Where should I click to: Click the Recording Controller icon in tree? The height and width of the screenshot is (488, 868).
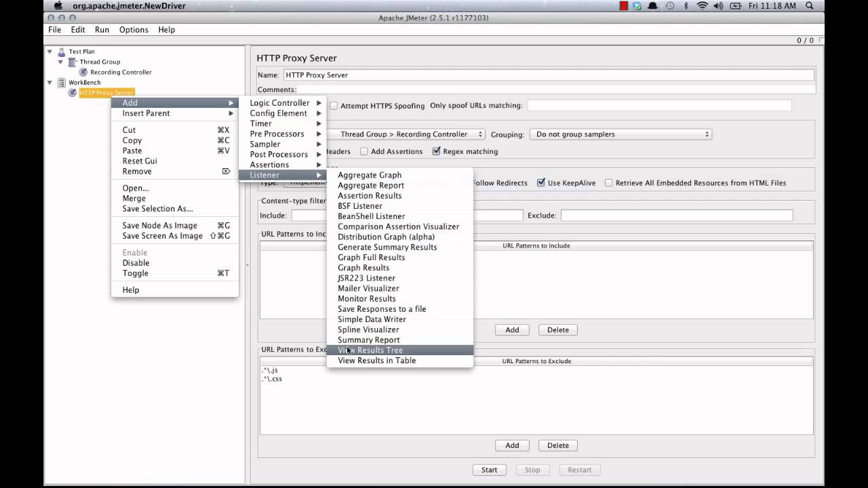[x=83, y=72]
